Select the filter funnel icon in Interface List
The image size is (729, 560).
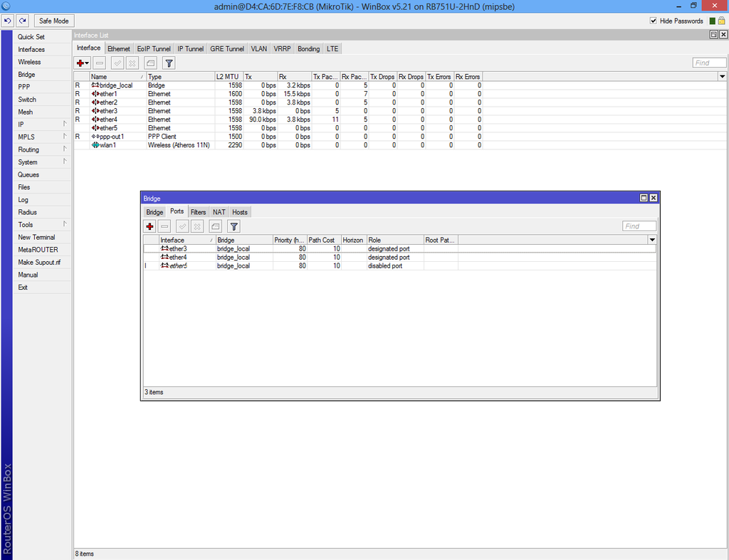(169, 63)
